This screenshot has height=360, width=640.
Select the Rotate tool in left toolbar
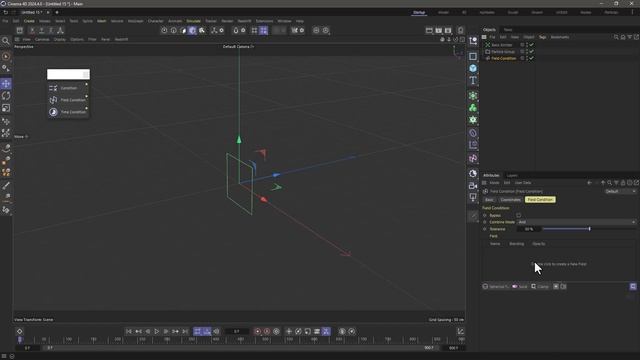[6, 96]
